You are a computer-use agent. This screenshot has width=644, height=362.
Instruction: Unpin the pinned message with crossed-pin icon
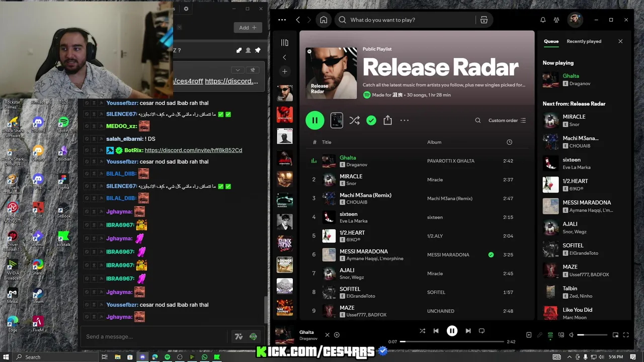coord(253,70)
